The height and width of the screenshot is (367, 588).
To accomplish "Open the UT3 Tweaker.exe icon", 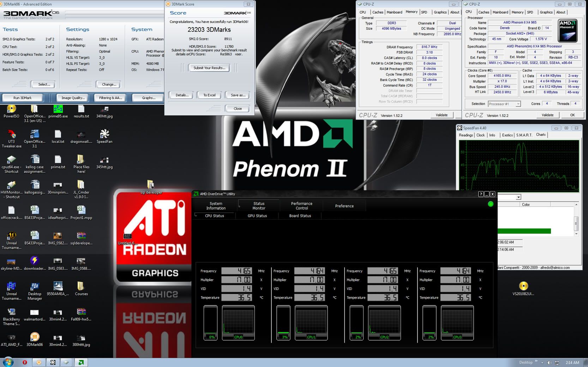I will pos(11,135).
